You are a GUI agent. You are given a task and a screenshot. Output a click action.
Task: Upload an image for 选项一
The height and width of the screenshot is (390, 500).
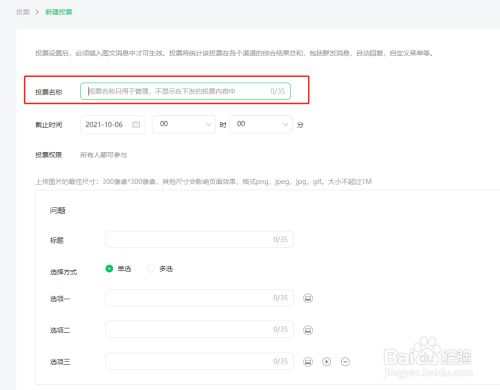pyautogui.click(x=308, y=298)
